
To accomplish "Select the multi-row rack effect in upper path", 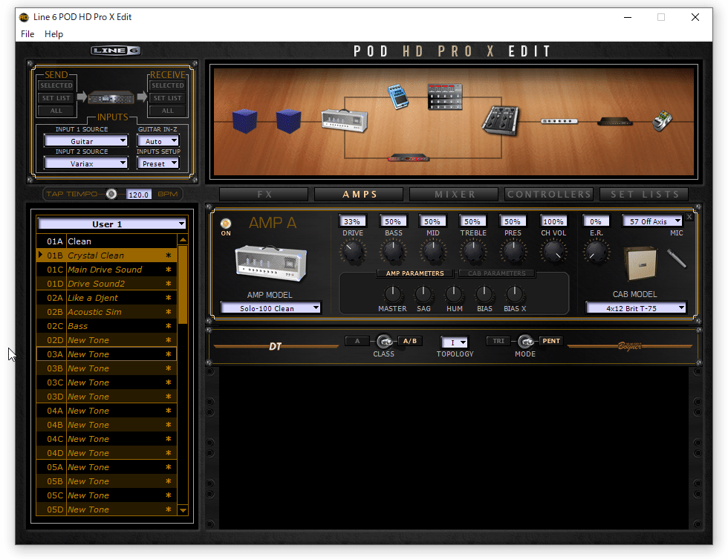I will point(445,97).
